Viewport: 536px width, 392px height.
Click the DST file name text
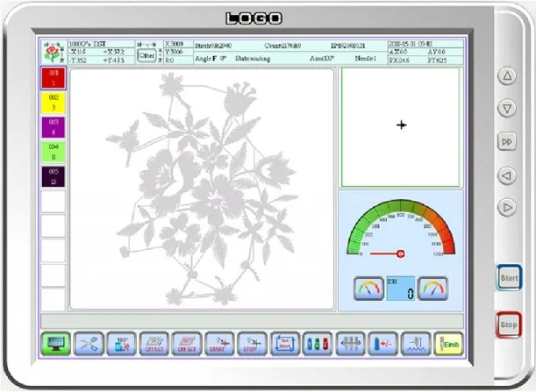pyautogui.click(x=88, y=44)
